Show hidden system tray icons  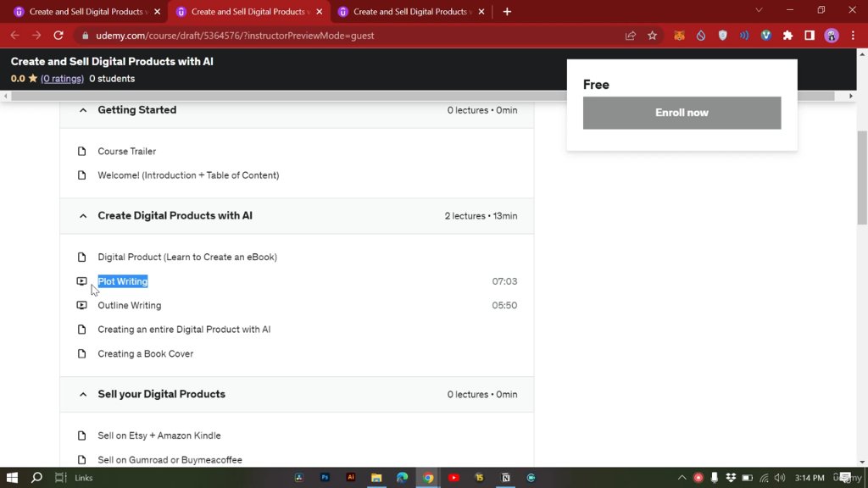tap(682, 478)
